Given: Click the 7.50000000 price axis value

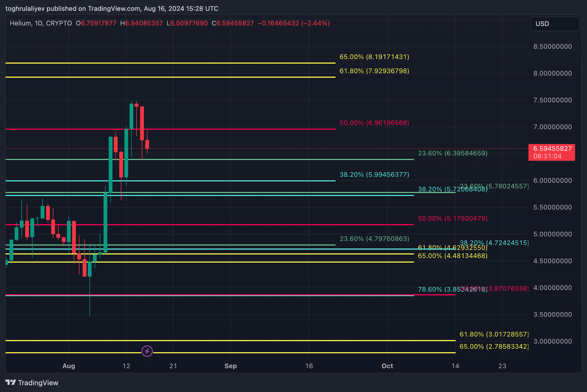Looking at the screenshot, I should tap(553, 100).
